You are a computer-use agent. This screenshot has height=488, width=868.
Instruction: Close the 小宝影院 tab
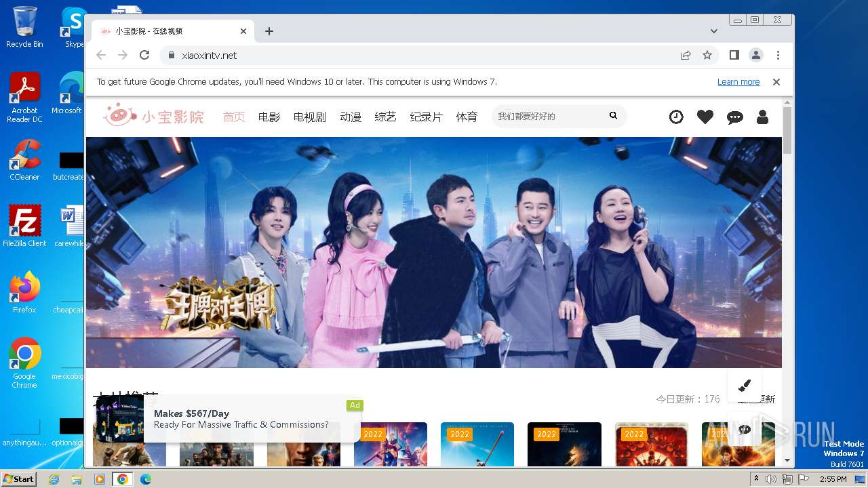click(x=243, y=31)
